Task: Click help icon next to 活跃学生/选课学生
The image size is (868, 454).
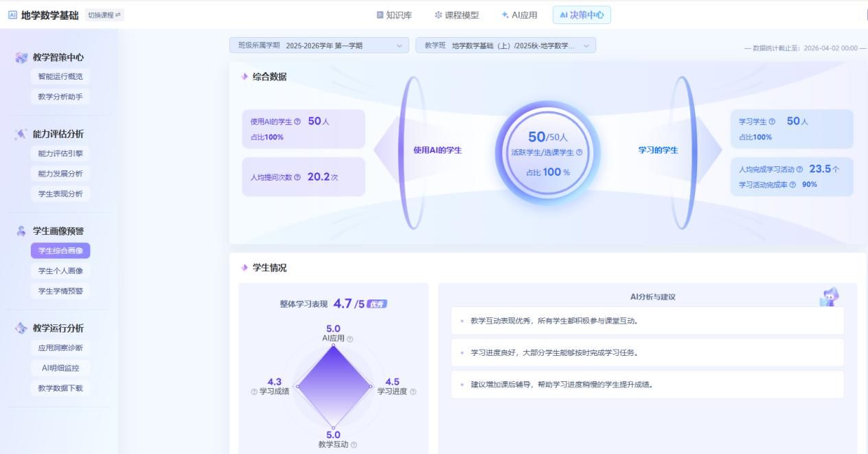Action: point(579,152)
